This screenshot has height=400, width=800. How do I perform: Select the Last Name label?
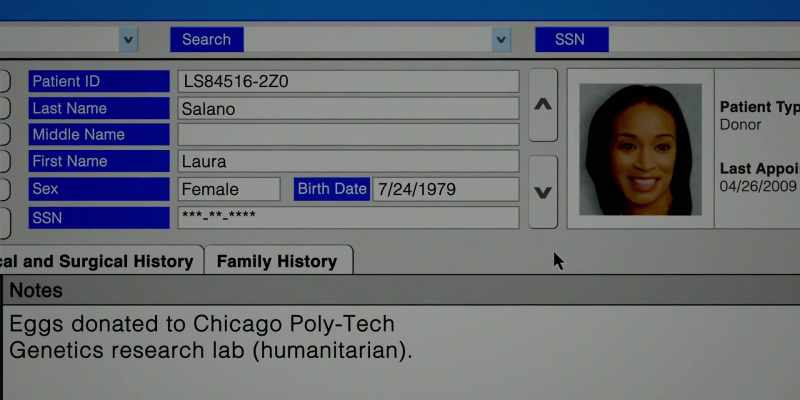(x=99, y=108)
